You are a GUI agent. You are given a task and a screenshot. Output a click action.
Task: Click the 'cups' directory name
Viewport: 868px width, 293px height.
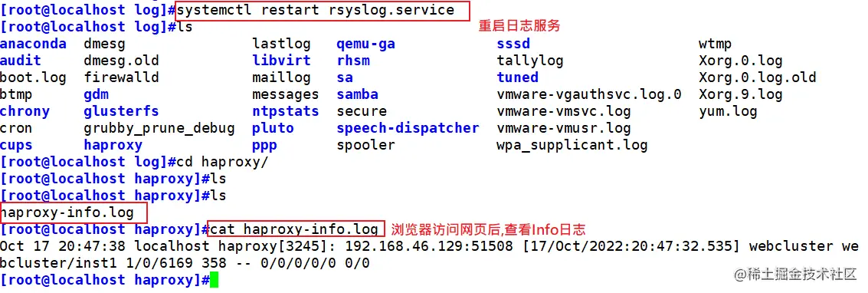pyautogui.click(x=16, y=146)
